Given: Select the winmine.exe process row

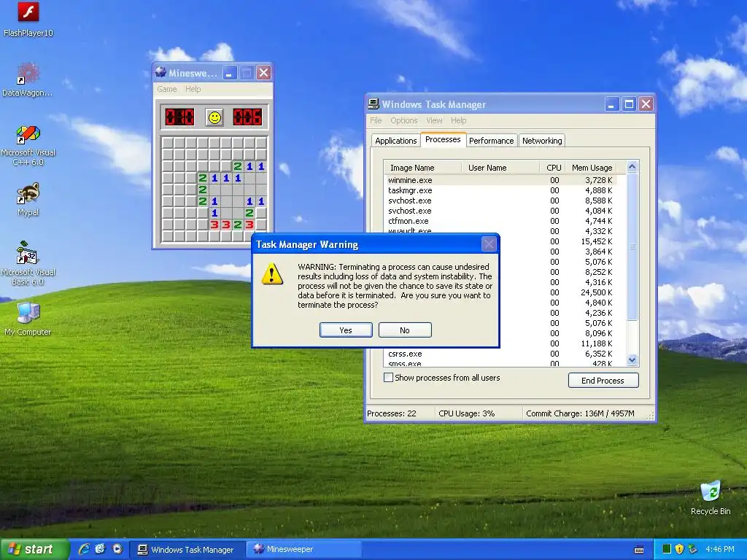Looking at the screenshot, I should pos(500,180).
